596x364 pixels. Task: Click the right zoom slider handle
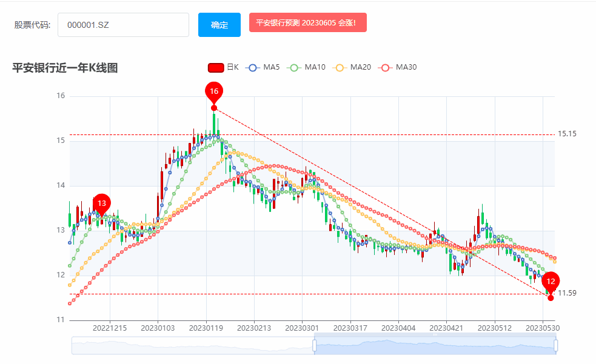556,346
